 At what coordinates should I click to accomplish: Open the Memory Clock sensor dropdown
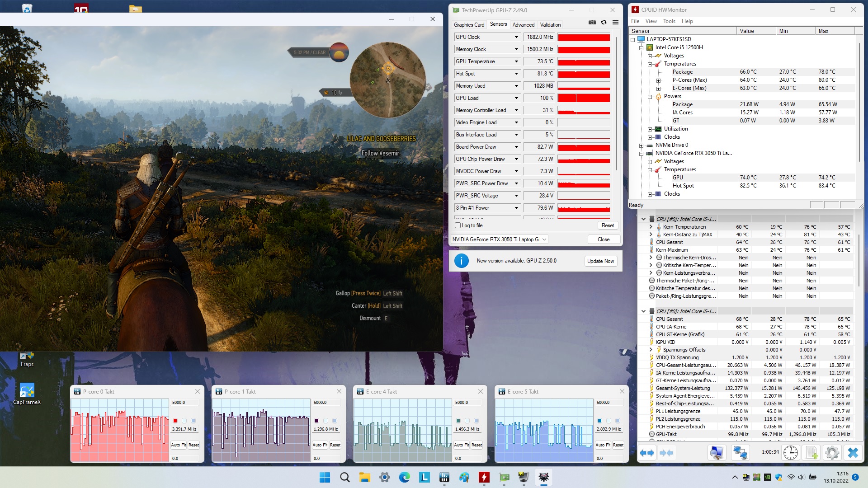tap(516, 49)
